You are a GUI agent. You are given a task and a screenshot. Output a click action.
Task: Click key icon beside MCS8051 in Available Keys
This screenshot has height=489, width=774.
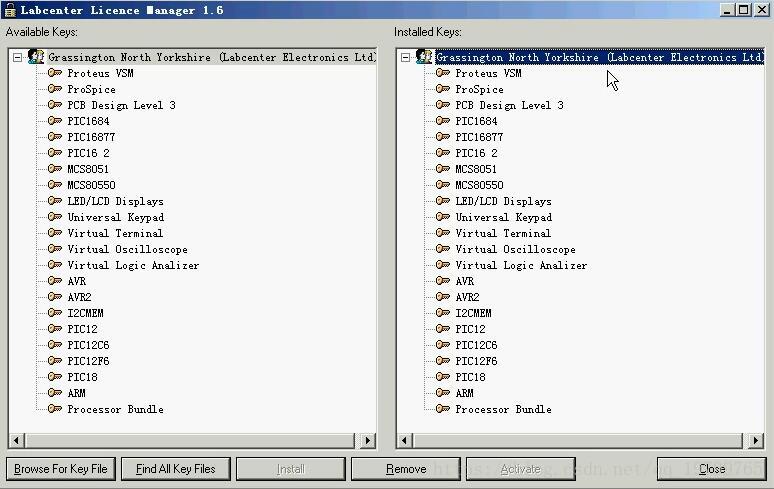coord(55,169)
